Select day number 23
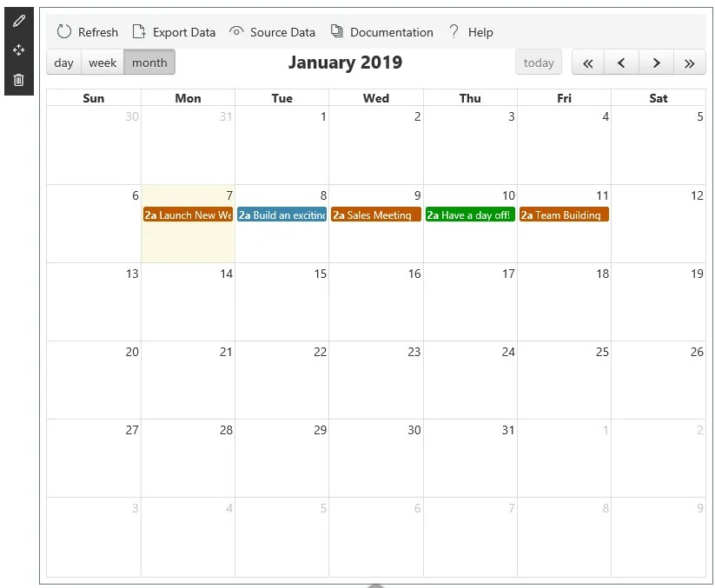 [414, 352]
